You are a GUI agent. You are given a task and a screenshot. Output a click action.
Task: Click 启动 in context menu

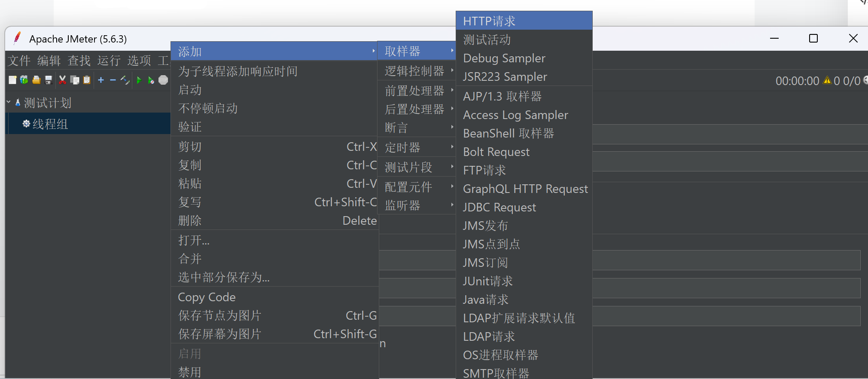coord(274,90)
